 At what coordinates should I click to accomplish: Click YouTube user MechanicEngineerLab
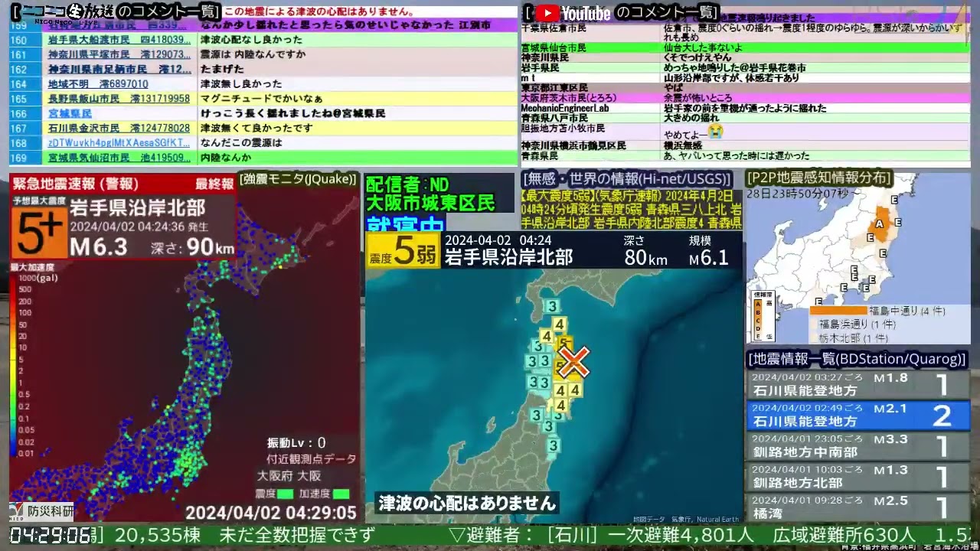tap(565, 108)
